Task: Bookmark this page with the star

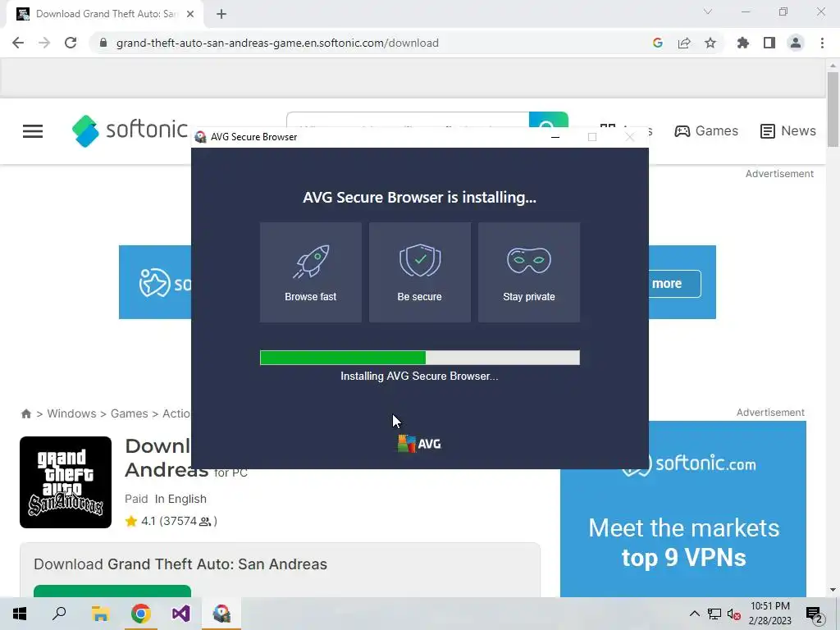Action: coord(710,43)
